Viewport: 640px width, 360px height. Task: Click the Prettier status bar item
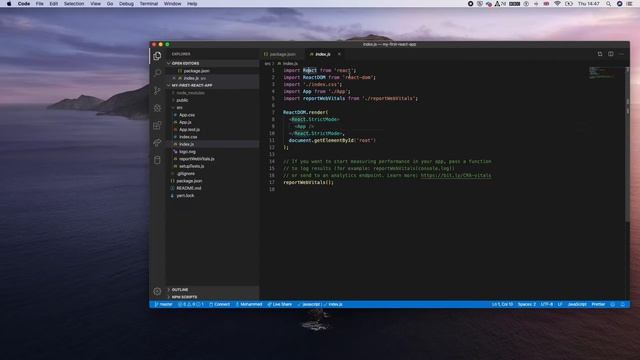pyautogui.click(x=598, y=304)
